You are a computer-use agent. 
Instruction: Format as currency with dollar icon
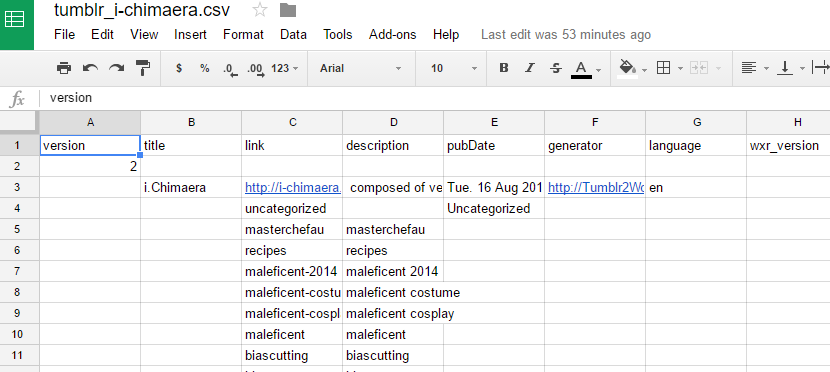click(x=179, y=68)
